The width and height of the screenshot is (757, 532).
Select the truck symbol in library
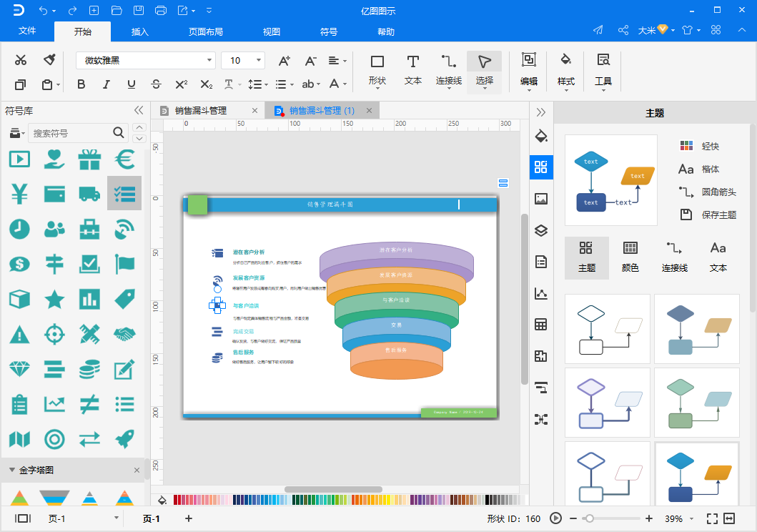90,194
